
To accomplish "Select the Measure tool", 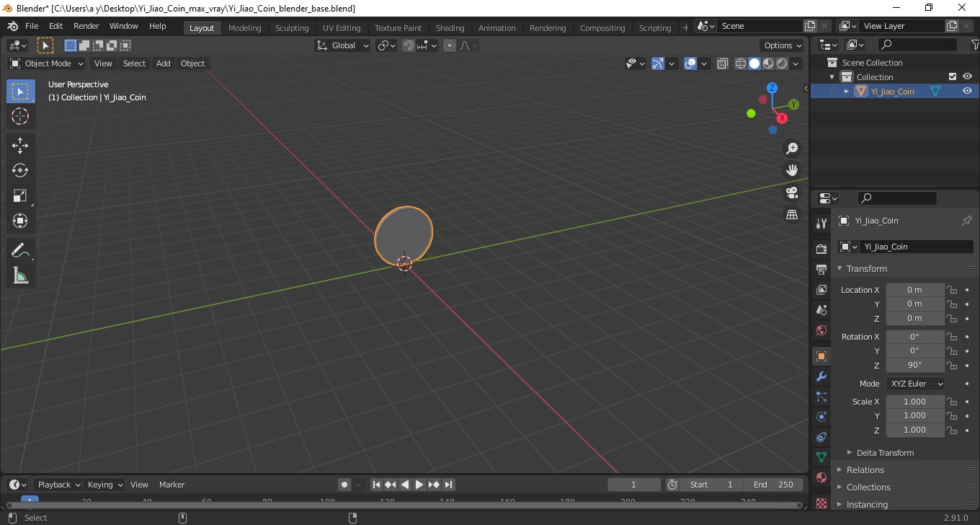I will [x=20, y=276].
